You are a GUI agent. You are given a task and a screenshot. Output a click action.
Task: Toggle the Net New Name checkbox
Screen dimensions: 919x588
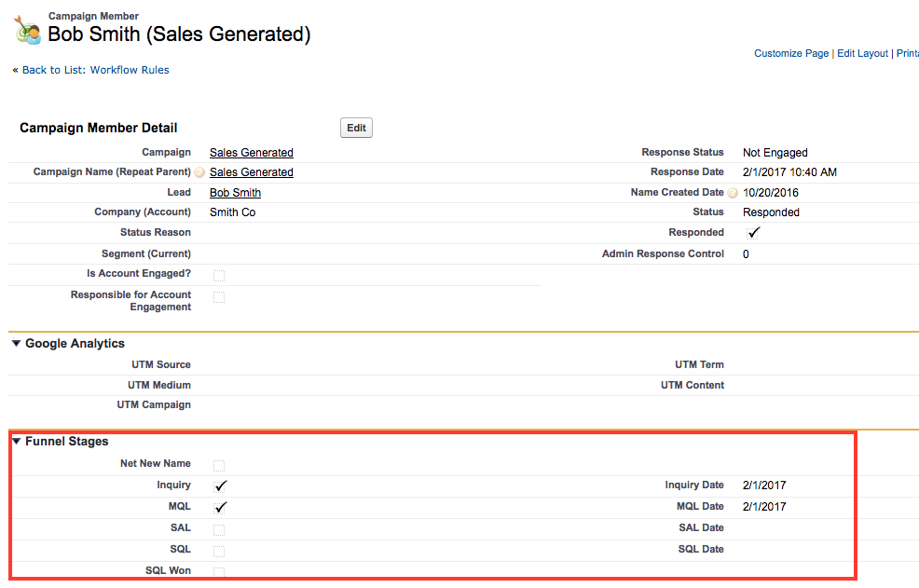[x=219, y=466]
